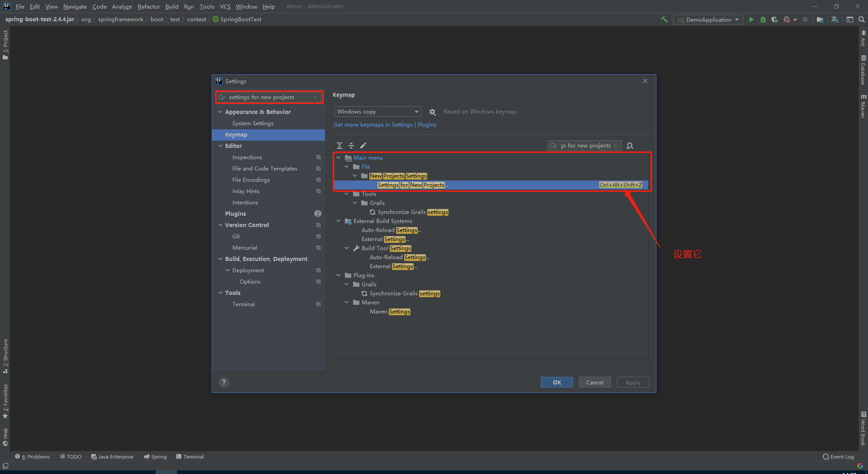The image size is (868, 474).
Task: Click the translate icon in the top toolbar
Action: click(835, 19)
